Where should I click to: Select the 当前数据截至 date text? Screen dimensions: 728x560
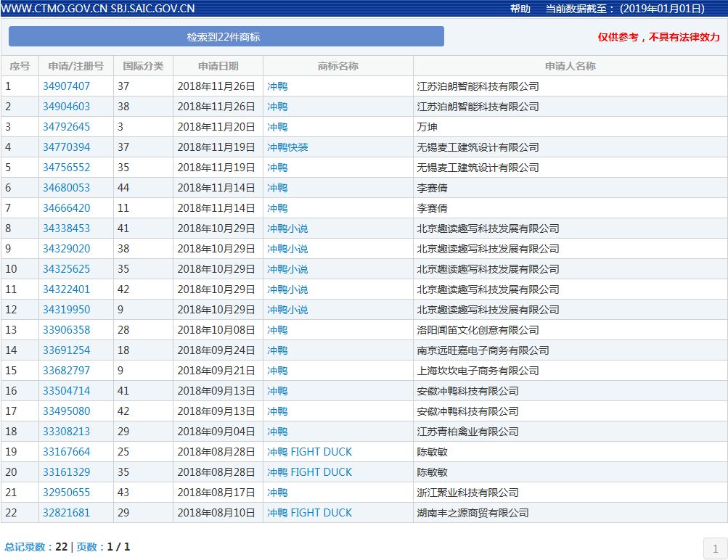[625, 9]
